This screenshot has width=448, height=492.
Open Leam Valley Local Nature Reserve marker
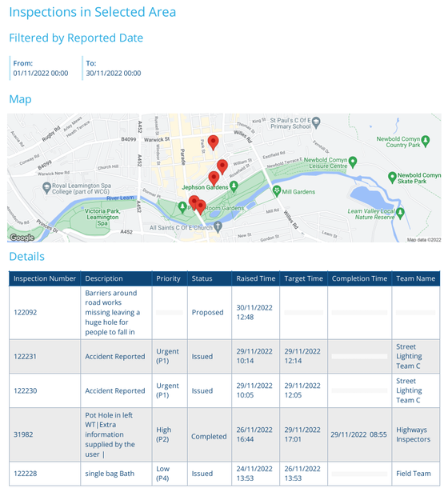click(400, 214)
